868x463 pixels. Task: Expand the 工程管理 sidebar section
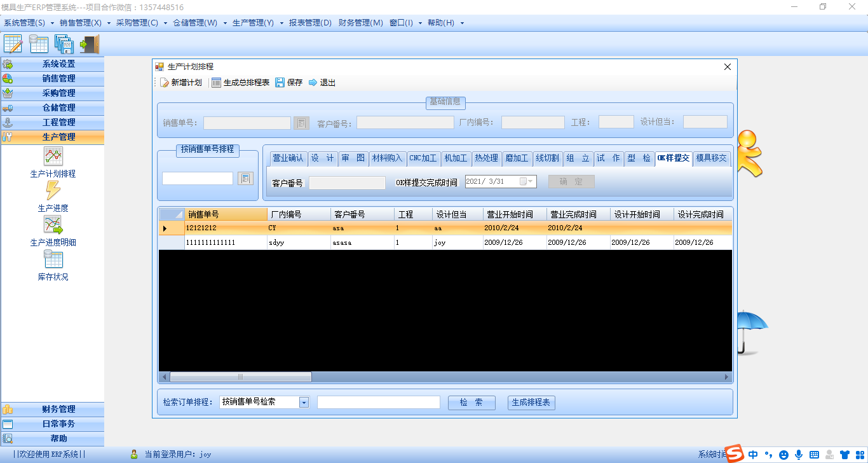click(53, 122)
